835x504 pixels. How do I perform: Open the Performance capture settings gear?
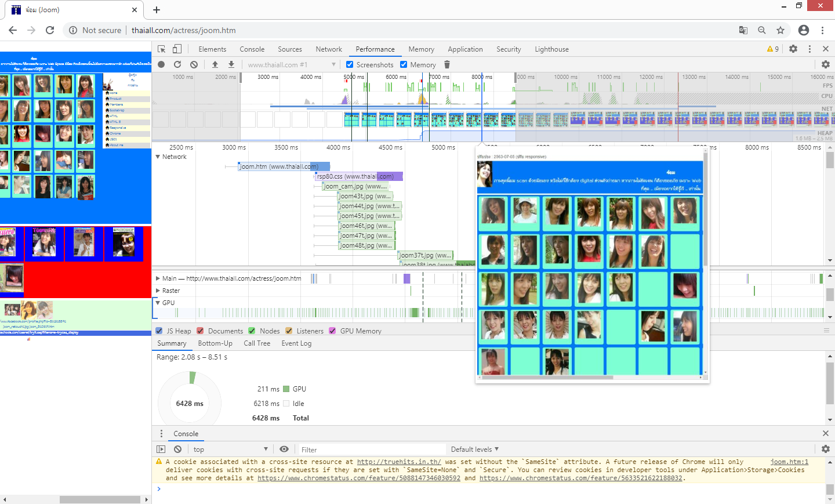coord(825,64)
